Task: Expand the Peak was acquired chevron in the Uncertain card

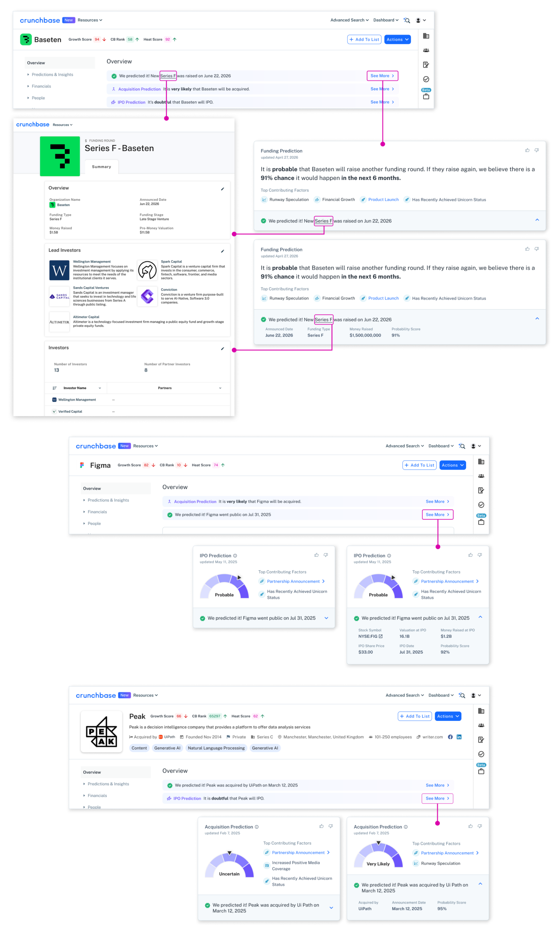Action: 331,908
